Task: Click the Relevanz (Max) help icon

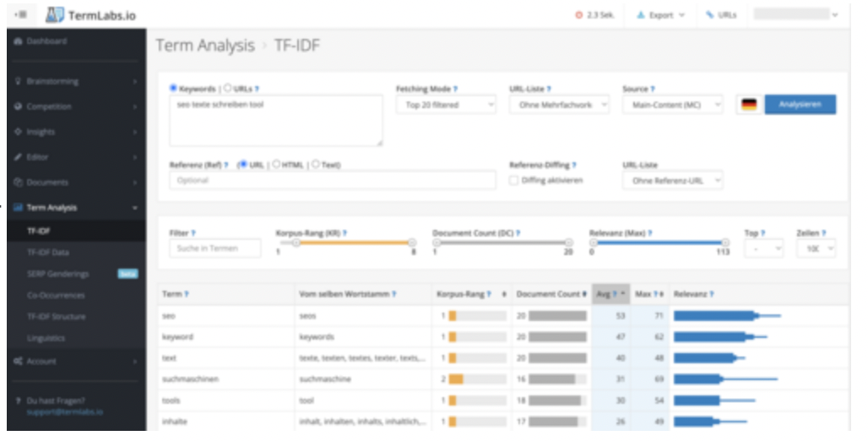Action: click(649, 233)
